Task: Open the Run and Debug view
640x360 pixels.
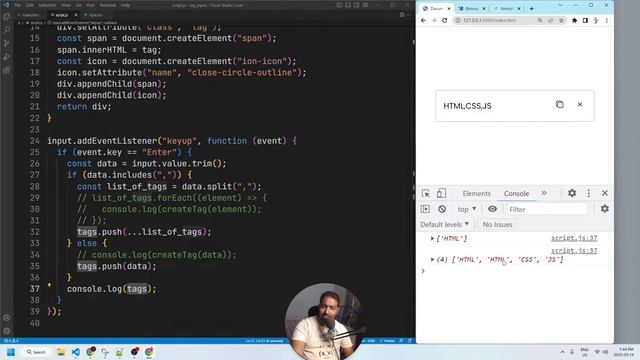Action: click(7, 57)
